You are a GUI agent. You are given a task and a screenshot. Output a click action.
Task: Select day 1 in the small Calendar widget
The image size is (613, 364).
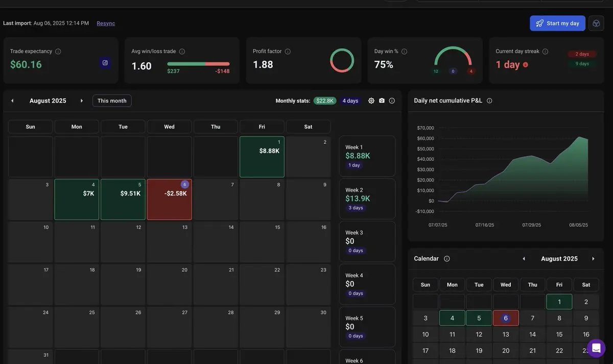point(559,302)
